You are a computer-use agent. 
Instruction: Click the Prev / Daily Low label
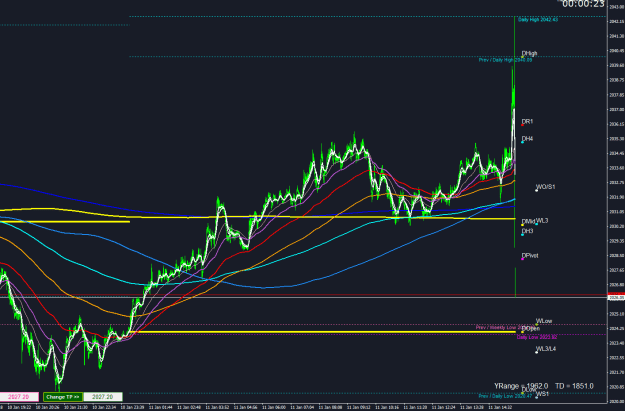[x=505, y=396]
